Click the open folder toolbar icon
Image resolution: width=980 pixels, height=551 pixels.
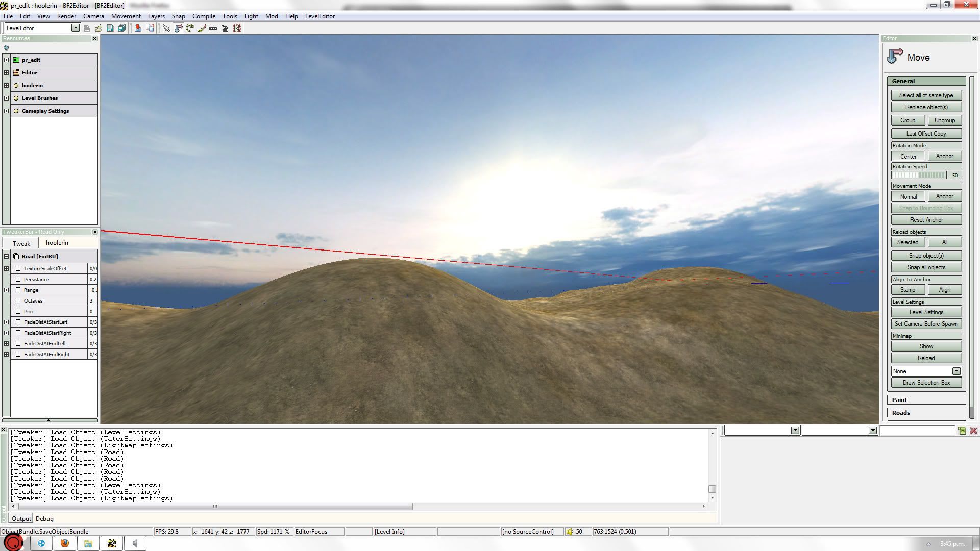[99, 29]
